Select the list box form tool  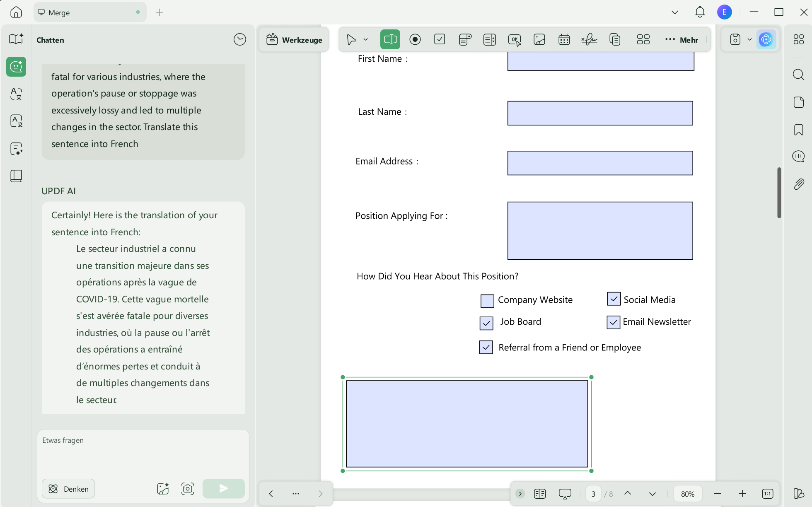pyautogui.click(x=490, y=39)
